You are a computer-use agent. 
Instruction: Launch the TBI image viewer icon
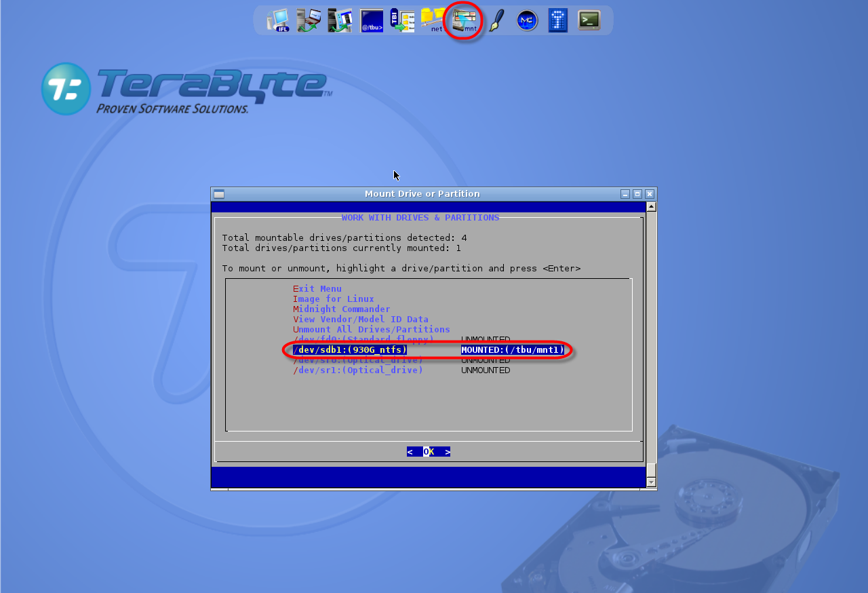[402, 20]
